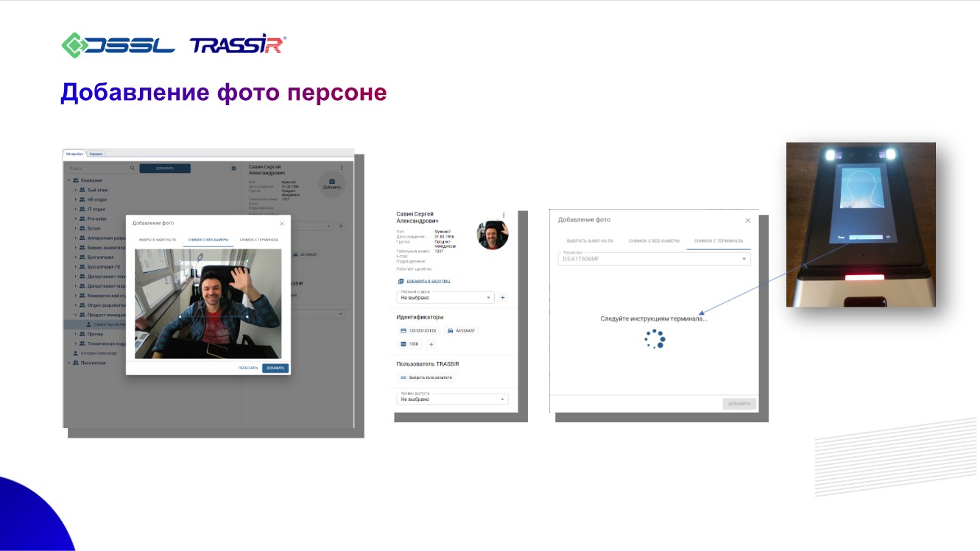Click Переснять to retake webcam photo
This screenshot has width=980, height=551.
click(248, 368)
